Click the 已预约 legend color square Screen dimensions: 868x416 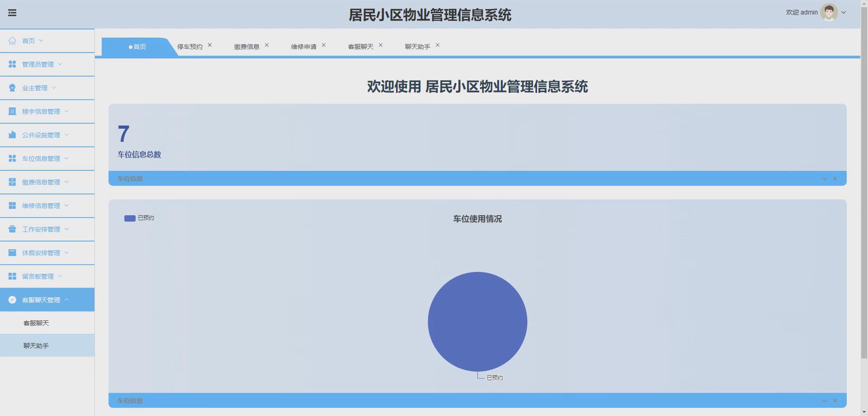coord(129,218)
